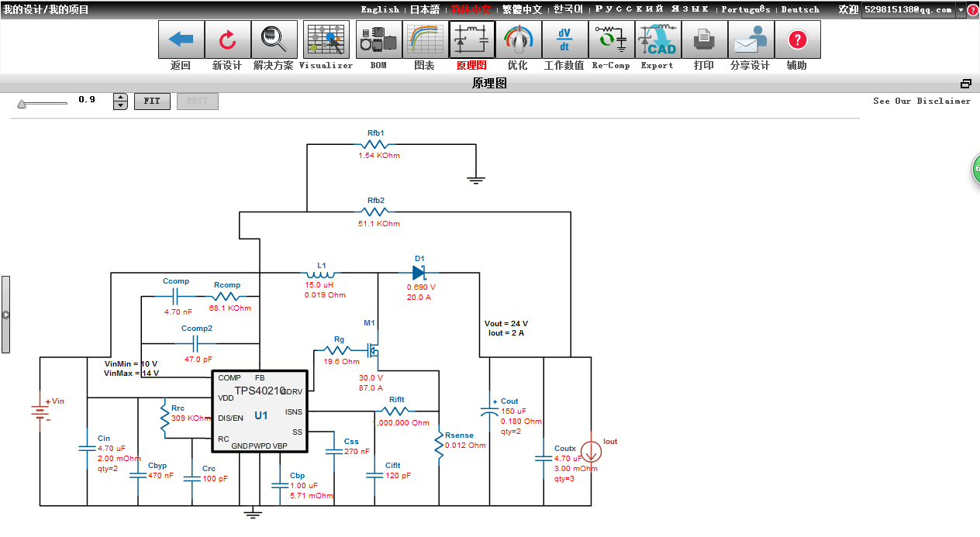Image resolution: width=980 pixels, height=537 pixels.
Task: Click the Vout = 24 V label
Action: click(506, 324)
